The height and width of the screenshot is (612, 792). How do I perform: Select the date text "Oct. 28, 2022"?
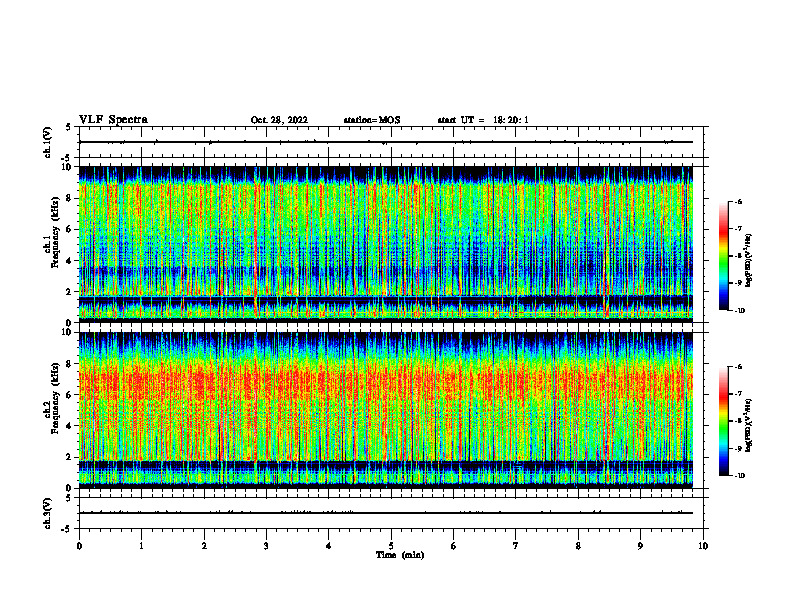[x=279, y=120]
